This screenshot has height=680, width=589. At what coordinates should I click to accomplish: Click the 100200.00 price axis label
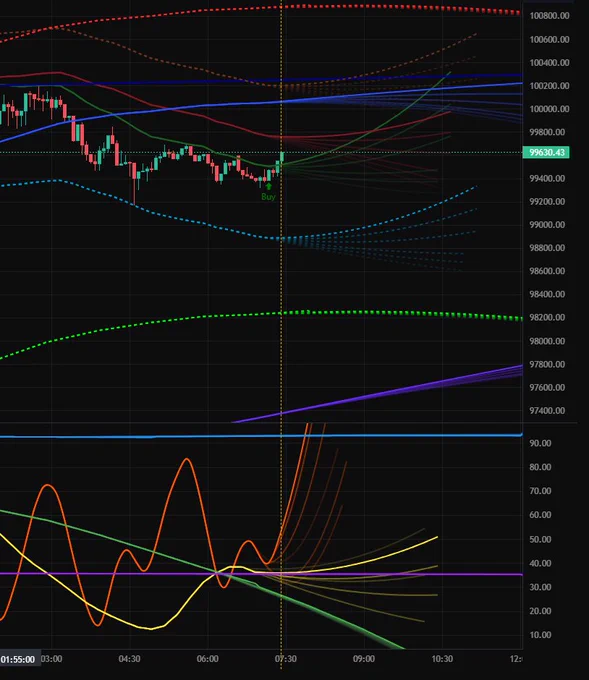point(549,86)
